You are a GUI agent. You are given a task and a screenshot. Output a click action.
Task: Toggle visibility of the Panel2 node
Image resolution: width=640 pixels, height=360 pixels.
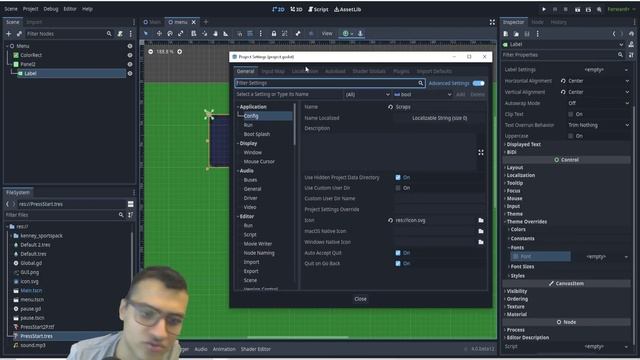point(130,64)
